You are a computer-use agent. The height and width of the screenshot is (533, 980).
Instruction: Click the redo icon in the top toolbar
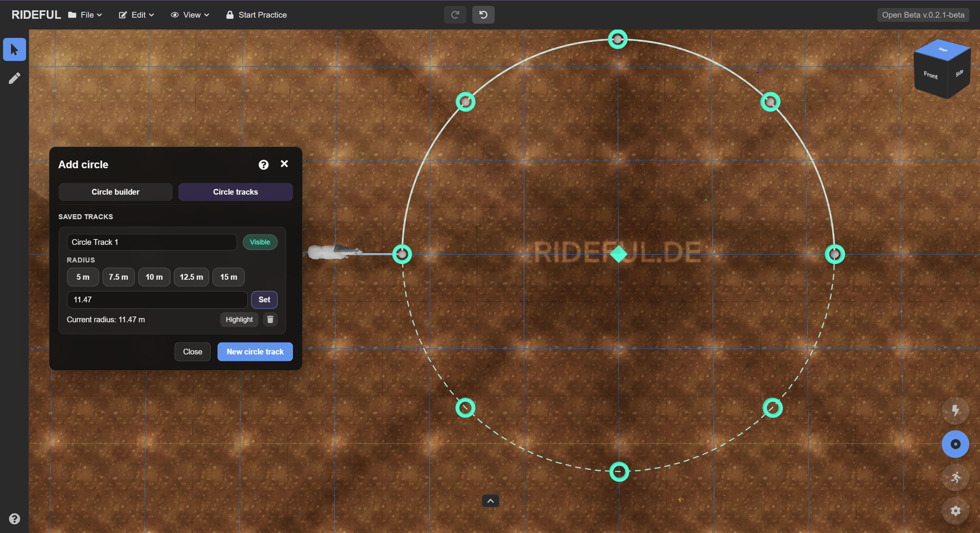455,15
